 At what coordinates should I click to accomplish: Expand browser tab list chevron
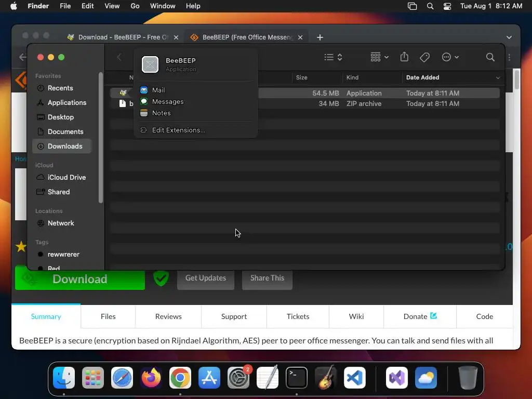pyautogui.click(x=509, y=37)
